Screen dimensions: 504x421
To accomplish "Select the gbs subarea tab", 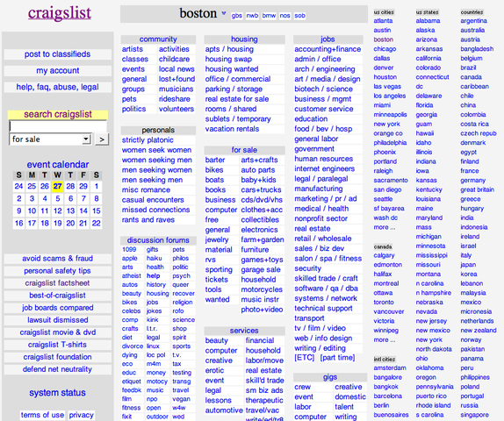I will coord(236,16).
